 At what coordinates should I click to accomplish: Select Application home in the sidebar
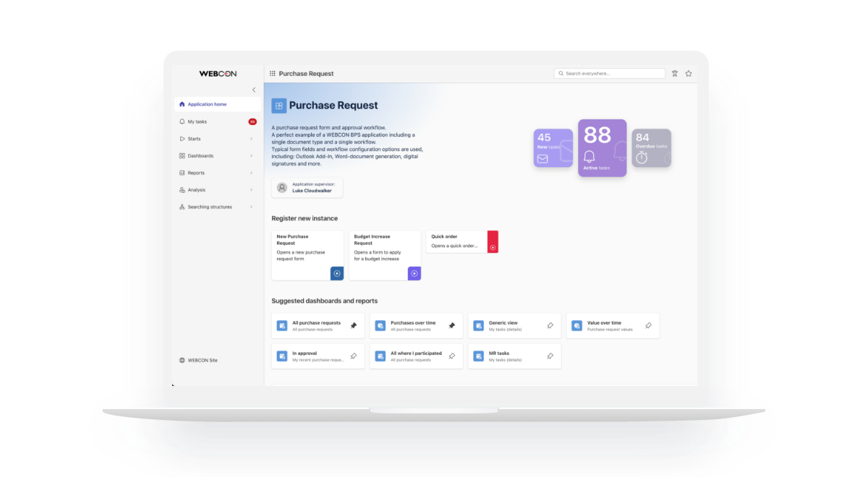click(x=207, y=104)
